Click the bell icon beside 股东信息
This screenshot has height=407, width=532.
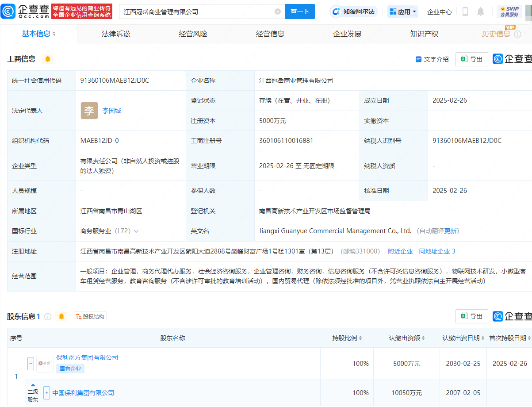[61, 317]
